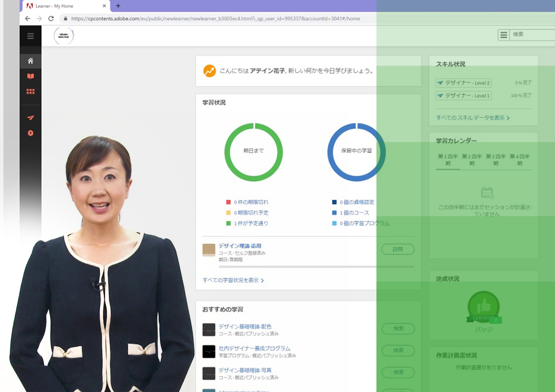Click 訪問 button for デザイン理論-応用
The height and width of the screenshot is (392, 555).
click(397, 249)
